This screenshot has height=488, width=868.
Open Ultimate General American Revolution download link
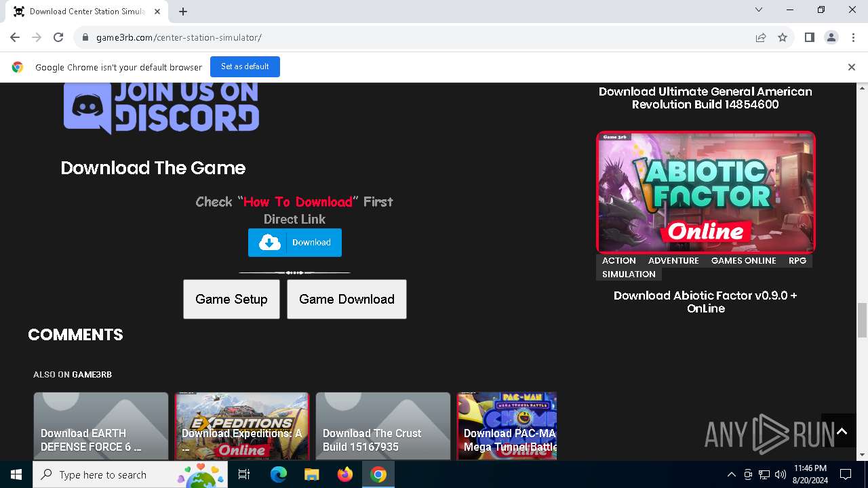(x=705, y=98)
